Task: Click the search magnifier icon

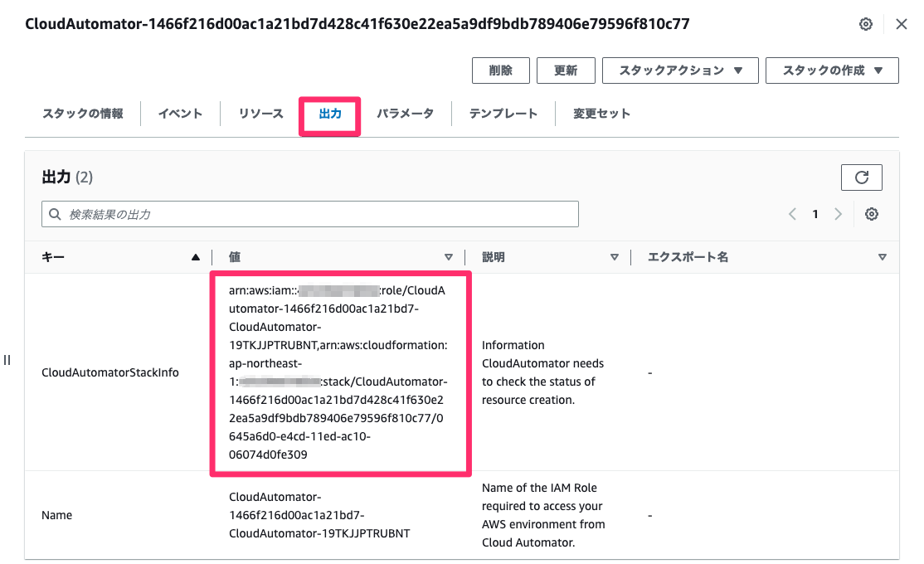Action: coord(55,214)
